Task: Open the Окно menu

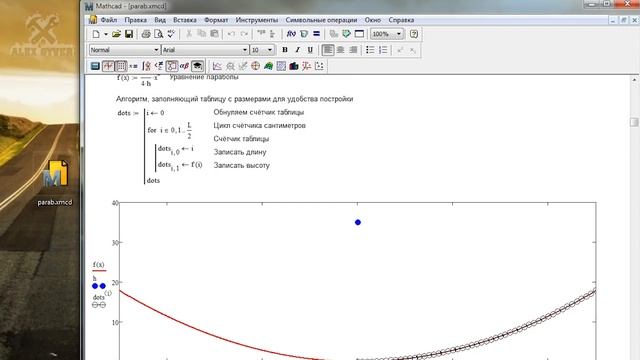Action: pos(373,20)
